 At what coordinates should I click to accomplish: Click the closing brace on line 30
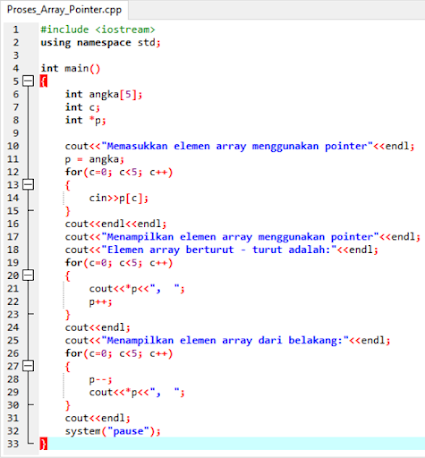tap(68, 405)
